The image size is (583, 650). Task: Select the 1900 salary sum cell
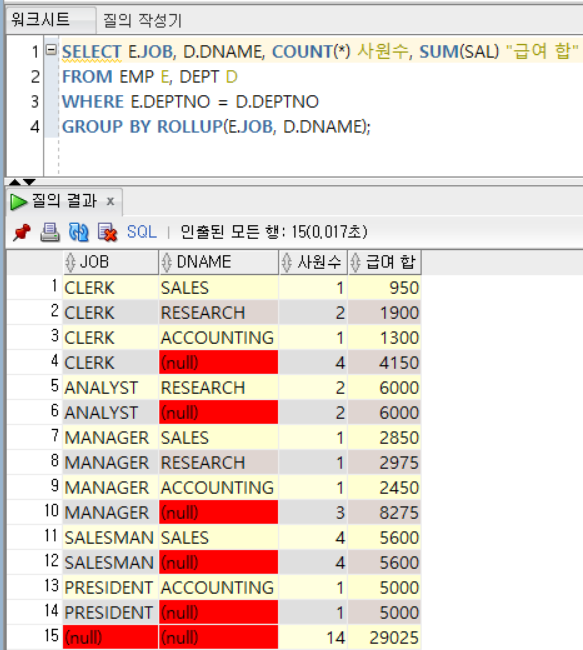(x=384, y=313)
